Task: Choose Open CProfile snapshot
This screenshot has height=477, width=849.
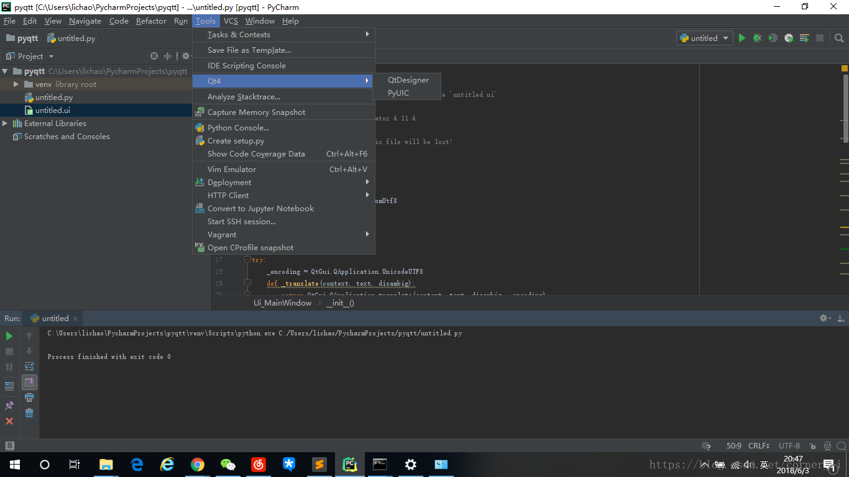Action: 284,247
